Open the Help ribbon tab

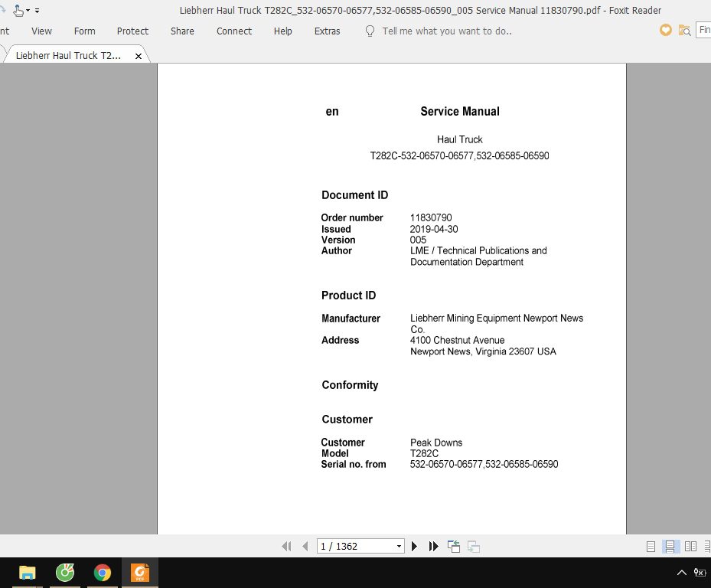point(282,31)
